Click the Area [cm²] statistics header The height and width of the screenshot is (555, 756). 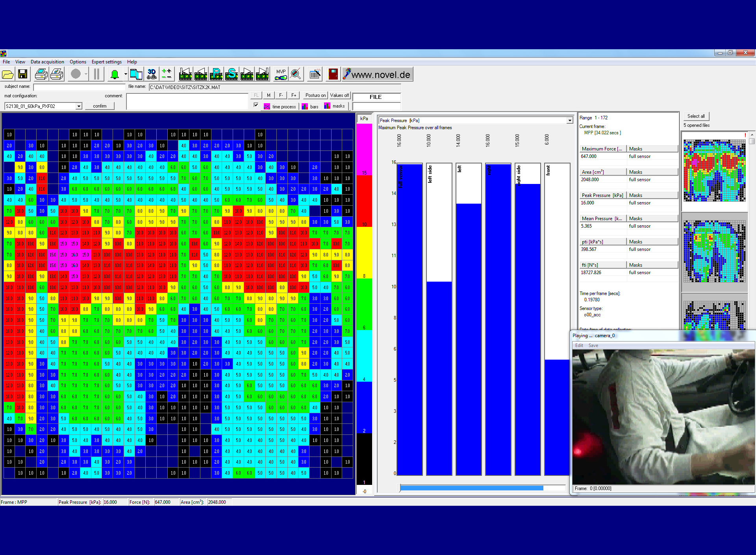[x=602, y=172]
